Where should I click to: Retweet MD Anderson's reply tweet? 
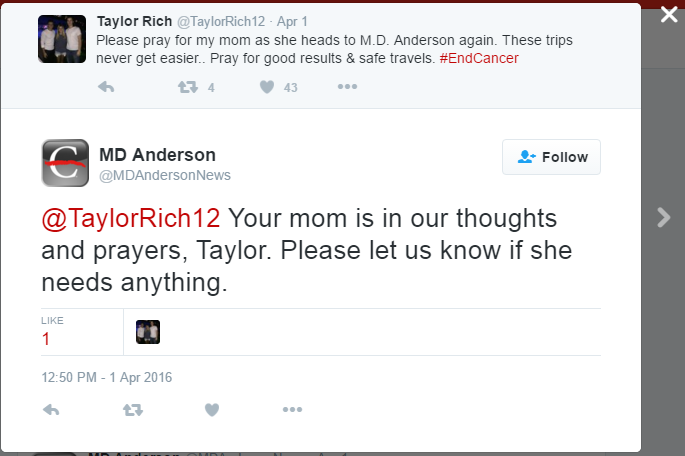point(132,409)
